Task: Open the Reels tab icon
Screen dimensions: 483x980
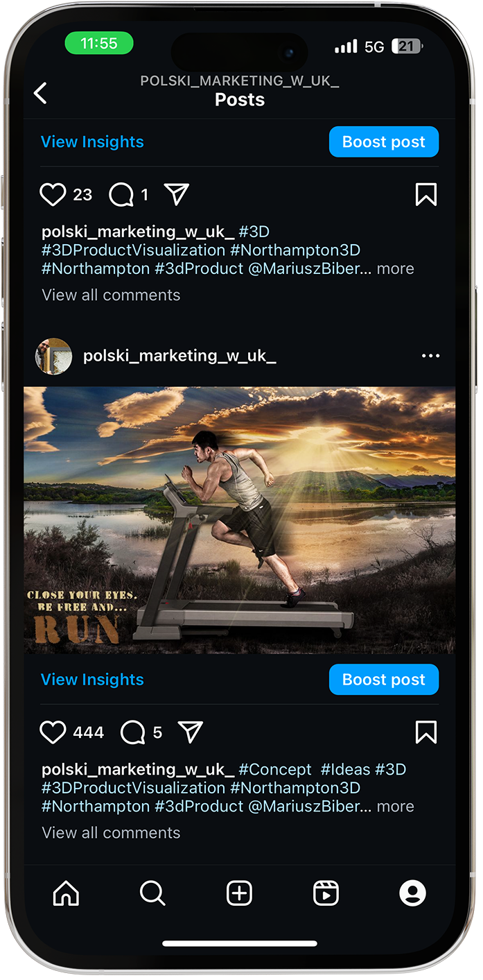Action: 326,893
